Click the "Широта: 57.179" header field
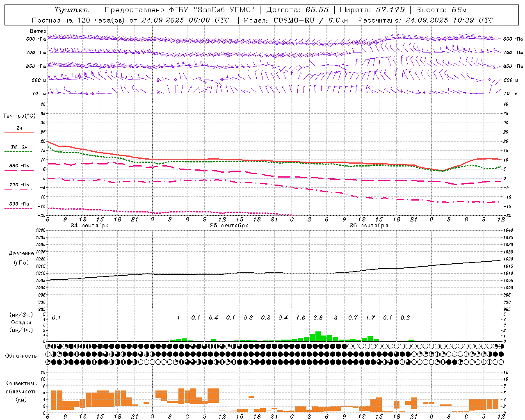Image resolution: width=525 pixels, height=420 pixels. tap(373, 10)
